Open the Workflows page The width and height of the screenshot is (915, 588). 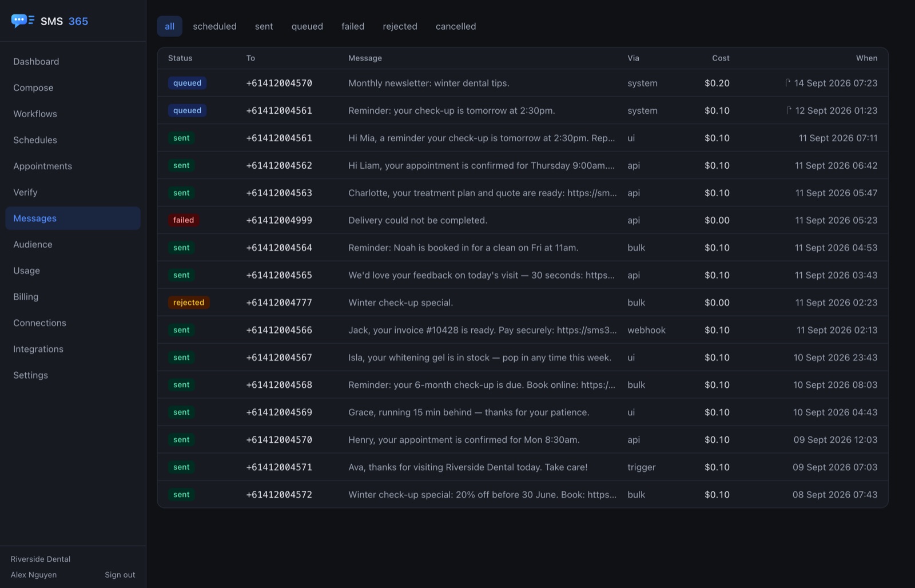73,114
